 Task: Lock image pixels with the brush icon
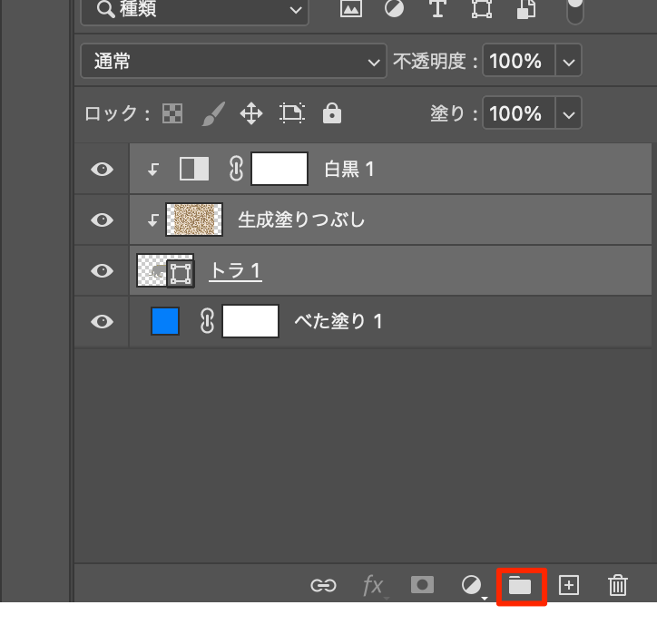pos(212,113)
